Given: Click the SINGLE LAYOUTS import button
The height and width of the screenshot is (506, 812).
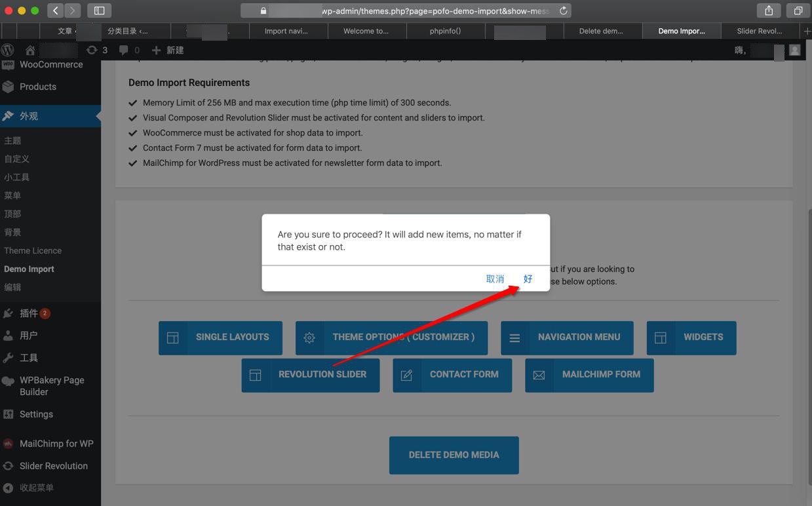Looking at the screenshot, I should pyautogui.click(x=220, y=338).
